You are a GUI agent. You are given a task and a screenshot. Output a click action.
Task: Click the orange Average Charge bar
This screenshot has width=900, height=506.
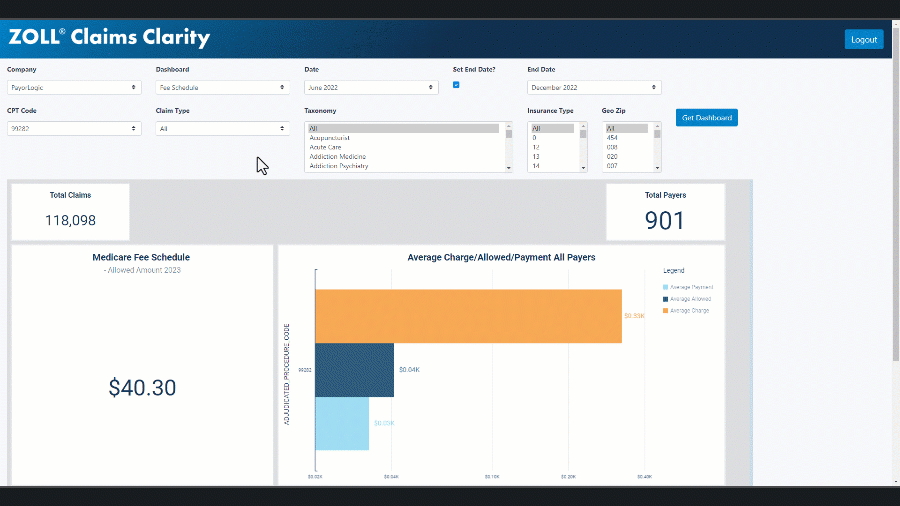coord(468,316)
